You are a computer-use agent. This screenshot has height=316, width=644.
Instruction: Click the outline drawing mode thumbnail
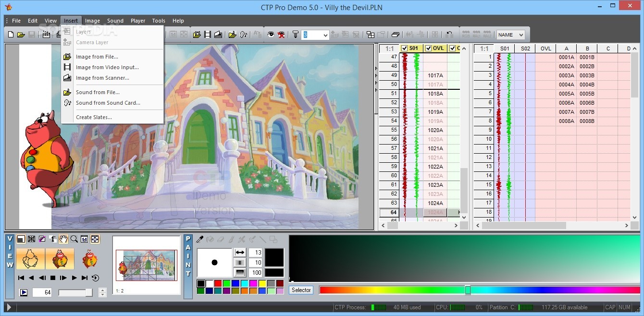[30, 258]
